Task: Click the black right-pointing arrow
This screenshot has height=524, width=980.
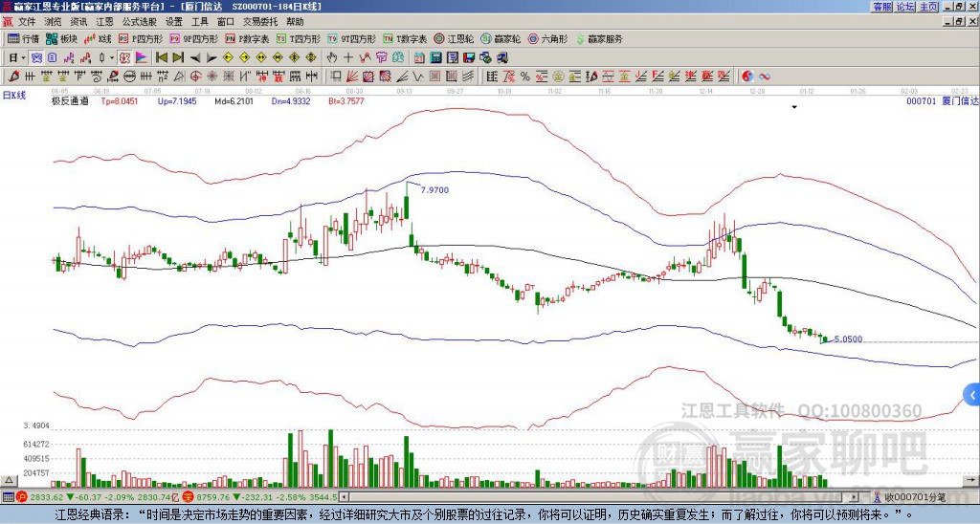Action: tap(212, 57)
